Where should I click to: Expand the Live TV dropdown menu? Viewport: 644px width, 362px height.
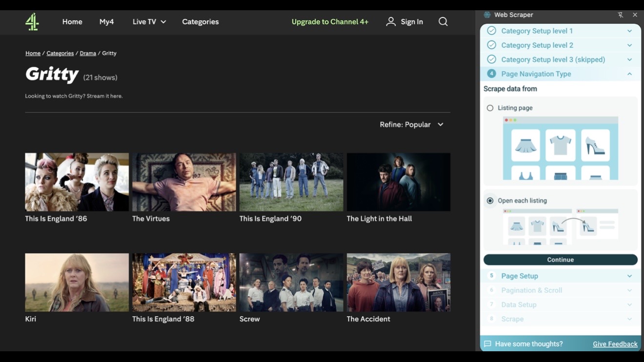[149, 21]
